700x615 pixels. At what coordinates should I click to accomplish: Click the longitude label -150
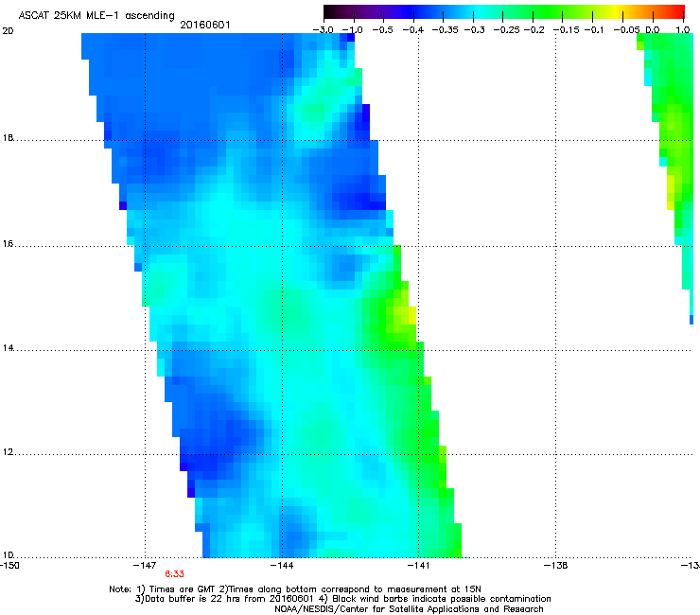point(9,566)
